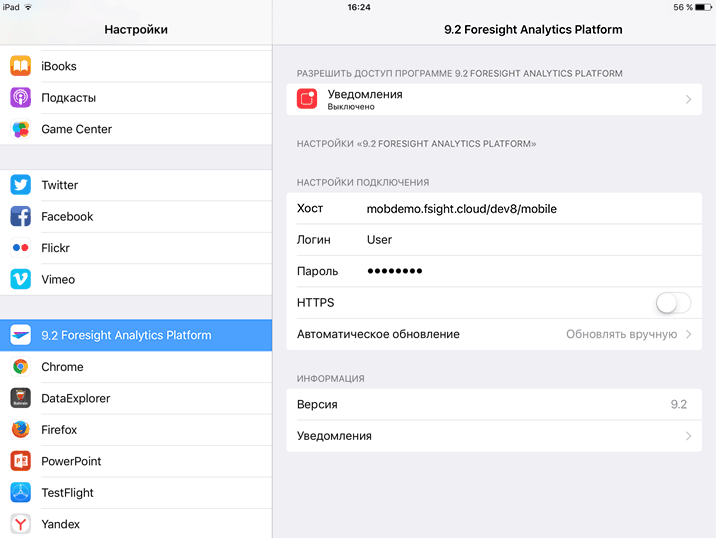716x538 pixels.
Task: Open Подкасты settings
Action: pos(136,97)
